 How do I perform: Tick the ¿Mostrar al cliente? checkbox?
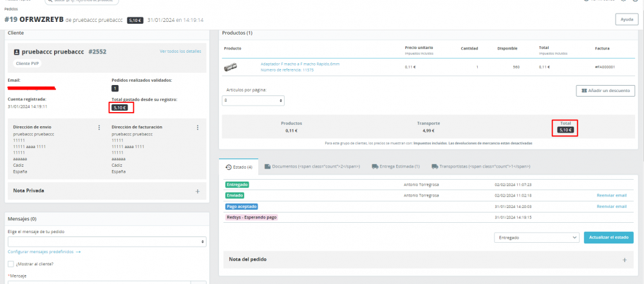coord(11,264)
